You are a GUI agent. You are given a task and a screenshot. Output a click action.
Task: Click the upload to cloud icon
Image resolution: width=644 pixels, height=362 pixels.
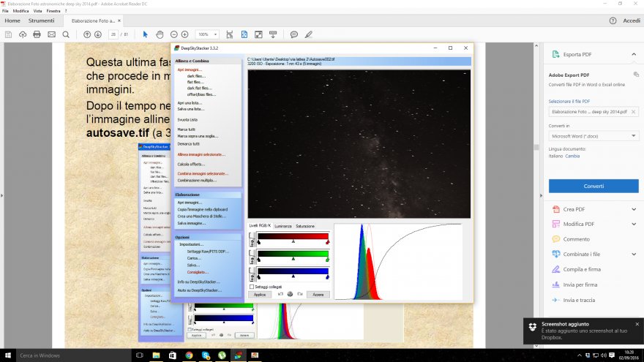coord(23,35)
